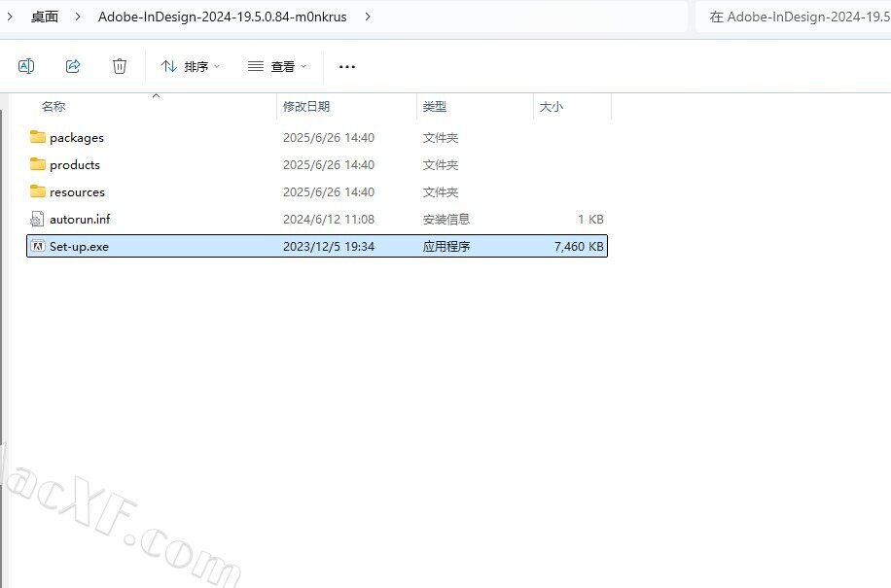Expand the chevron between 桌面 and Adobe-InDesign

[x=78, y=17]
